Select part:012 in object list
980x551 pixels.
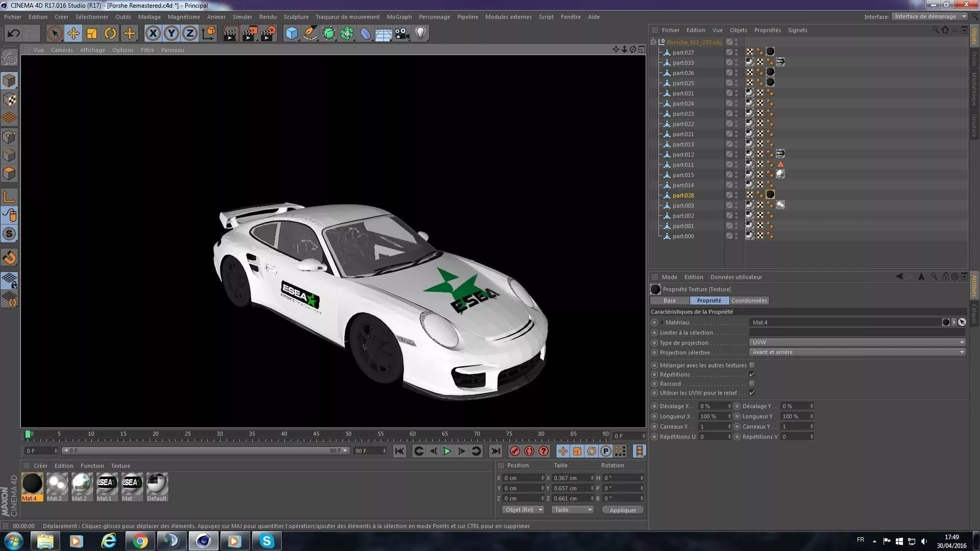(683, 155)
